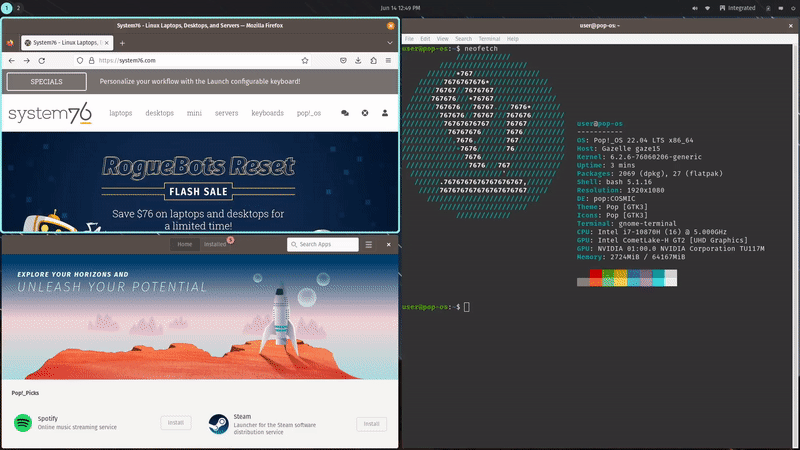Open the servers nav link
Image resolution: width=800 pixels, height=450 pixels.
coord(226,113)
